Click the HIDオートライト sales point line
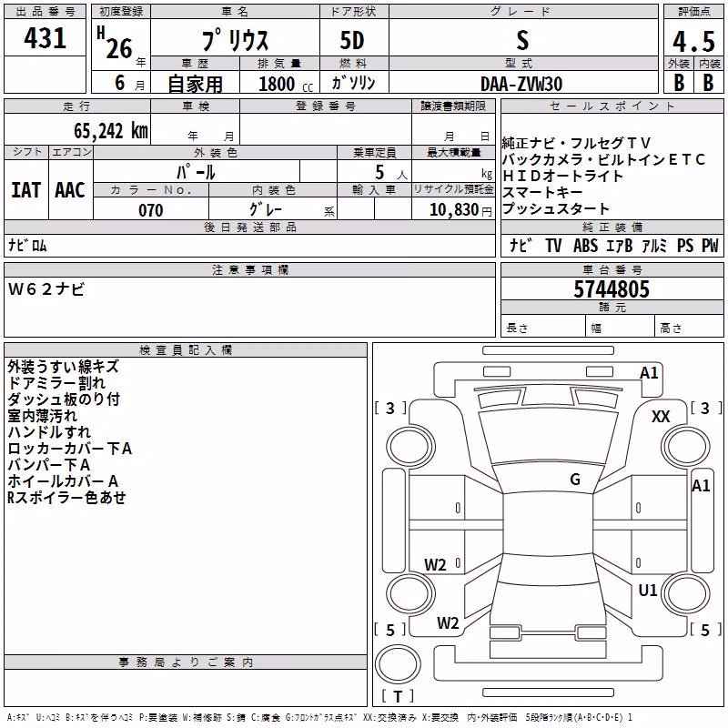The width and height of the screenshot is (728, 728). [x=562, y=176]
